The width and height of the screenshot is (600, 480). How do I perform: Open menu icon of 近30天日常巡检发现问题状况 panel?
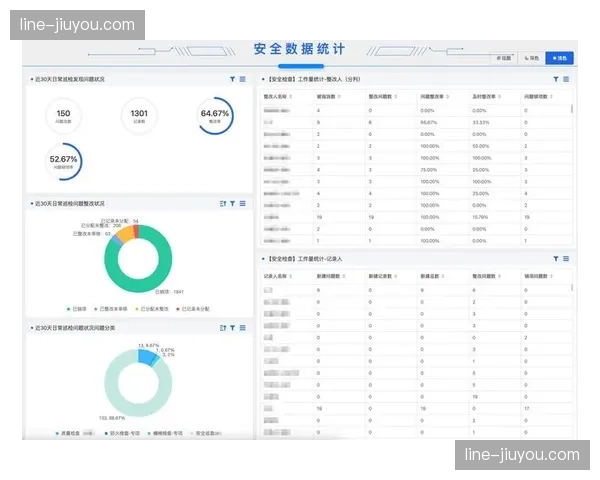pyautogui.click(x=242, y=78)
